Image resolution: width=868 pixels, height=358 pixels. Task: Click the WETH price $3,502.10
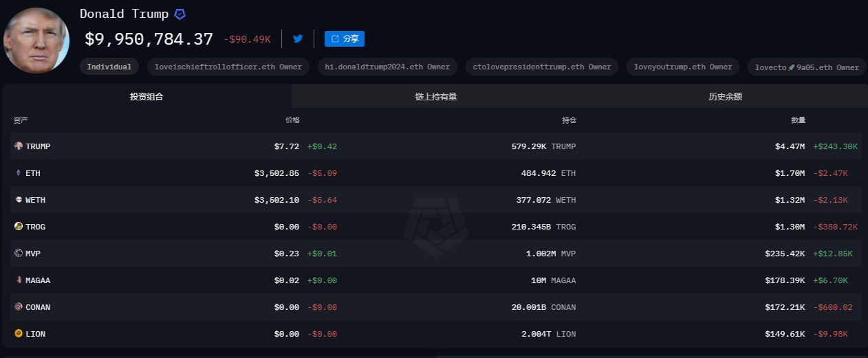pos(276,200)
